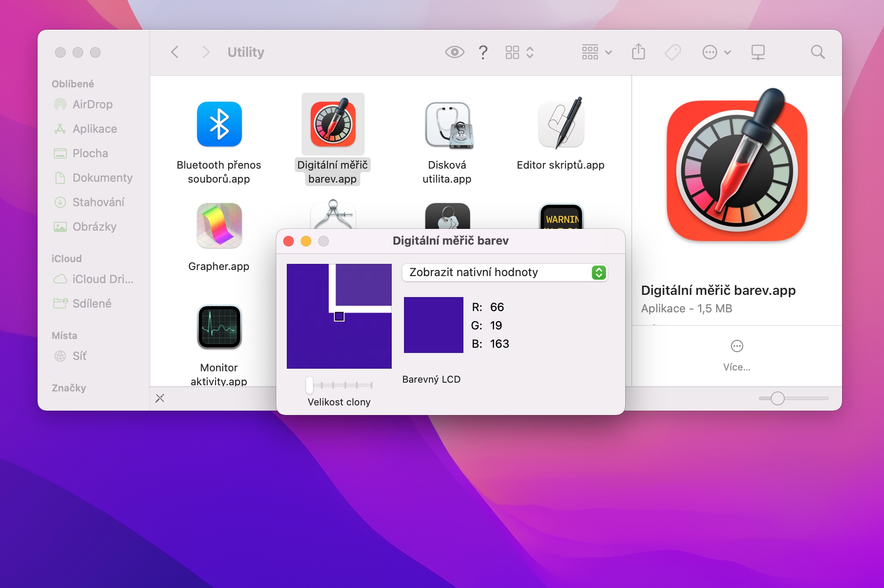Viewport: 884px width, 588px height.
Task: Select the Disková utilita app icon
Action: pos(447,125)
